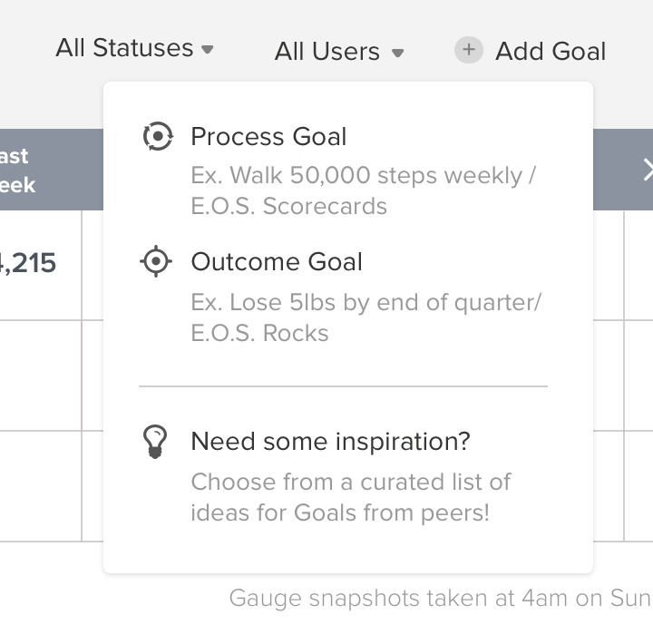Click the right chevron in table header

(648, 170)
